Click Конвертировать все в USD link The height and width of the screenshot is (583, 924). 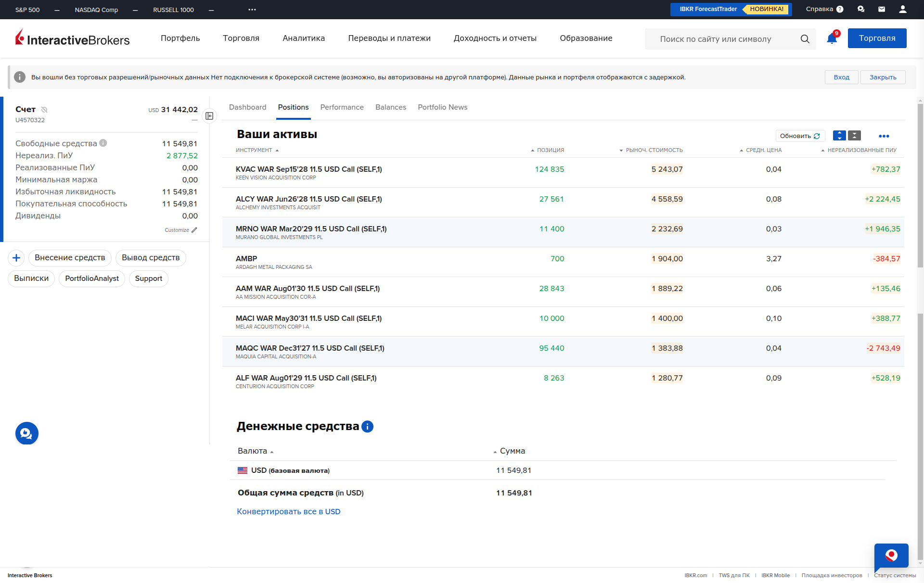click(288, 511)
